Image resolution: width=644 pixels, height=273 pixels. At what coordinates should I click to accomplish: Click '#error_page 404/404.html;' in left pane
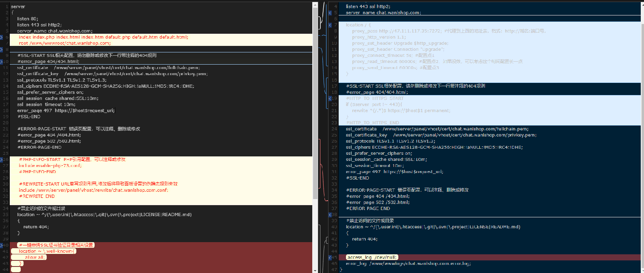click(48, 62)
